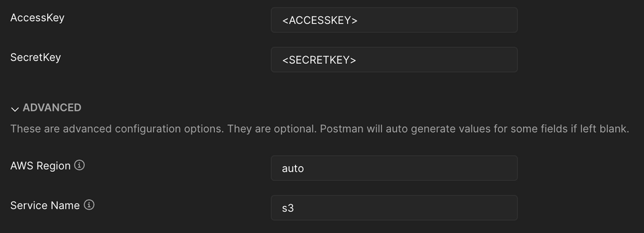Screen dimensions: 644x233
Task: Click the AWS Region info icon
Action: (x=79, y=165)
